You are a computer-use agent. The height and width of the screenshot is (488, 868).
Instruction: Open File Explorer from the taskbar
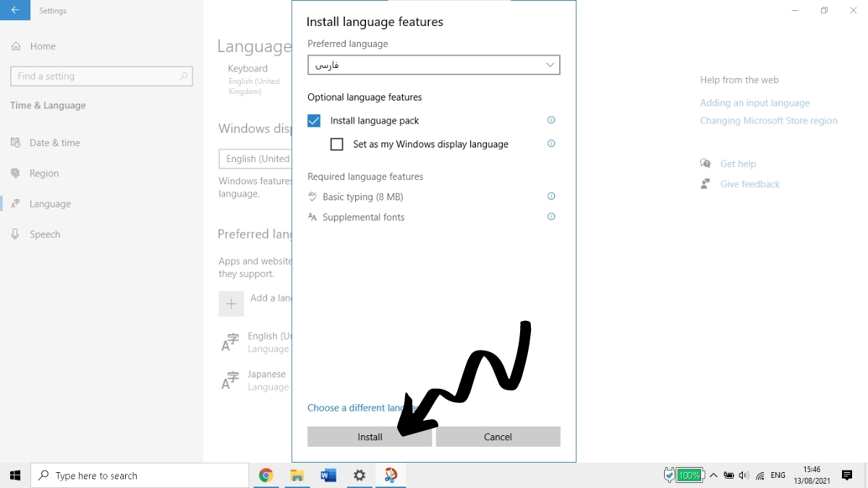tap(297, 475)
